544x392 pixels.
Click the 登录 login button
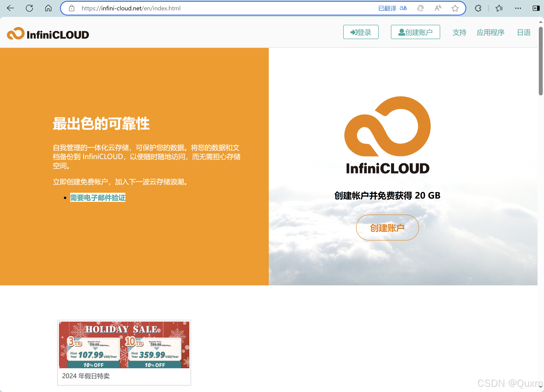coord(361,32)
